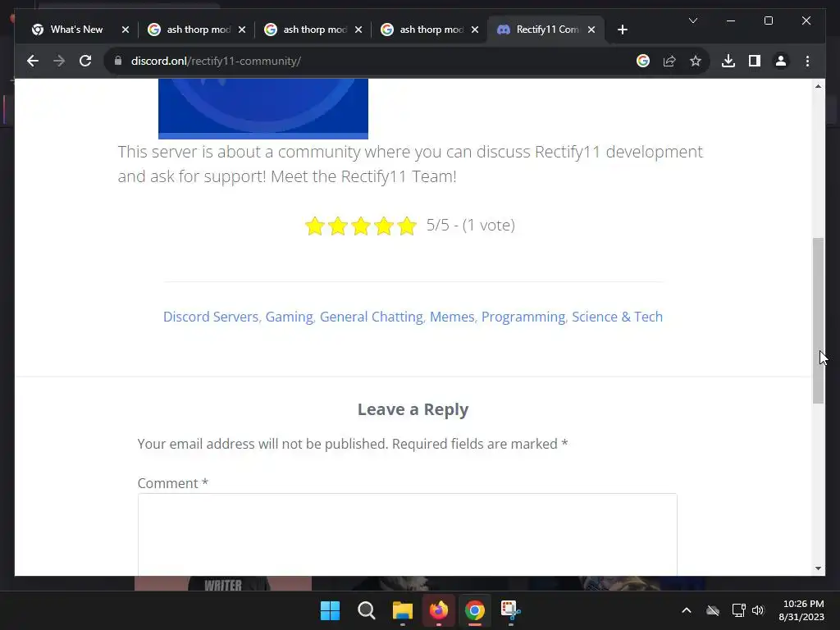Click the Leave a Reply heading
840x630 pixels.
click(413, 409)
